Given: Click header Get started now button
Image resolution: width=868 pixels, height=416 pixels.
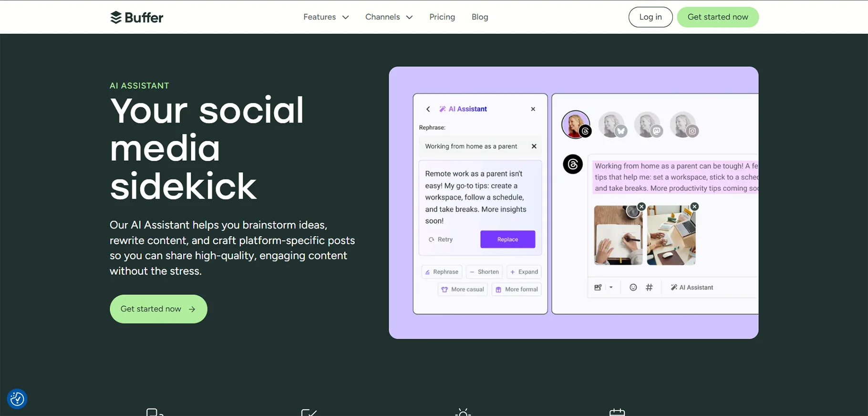Looking at the screenshot, I should point(718,17).
